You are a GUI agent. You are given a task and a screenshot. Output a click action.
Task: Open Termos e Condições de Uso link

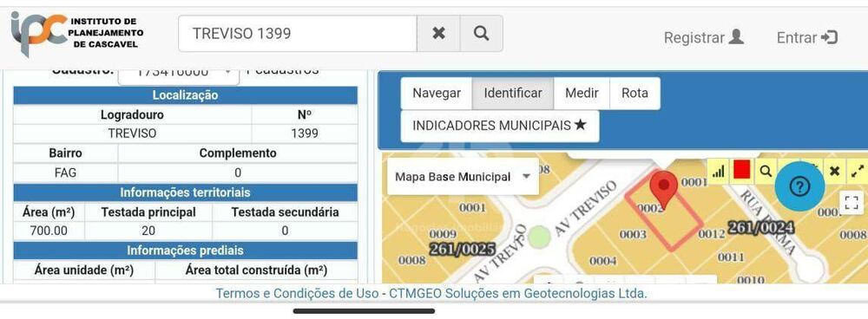(297, 294)
